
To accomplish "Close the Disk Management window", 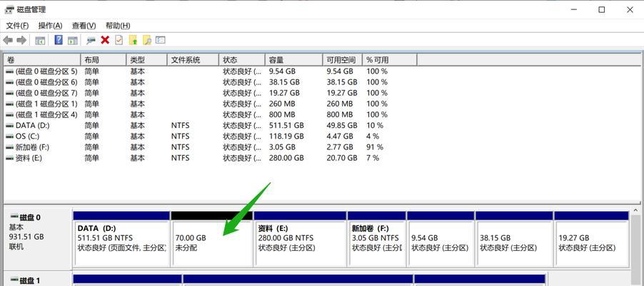I will (630, 10).
